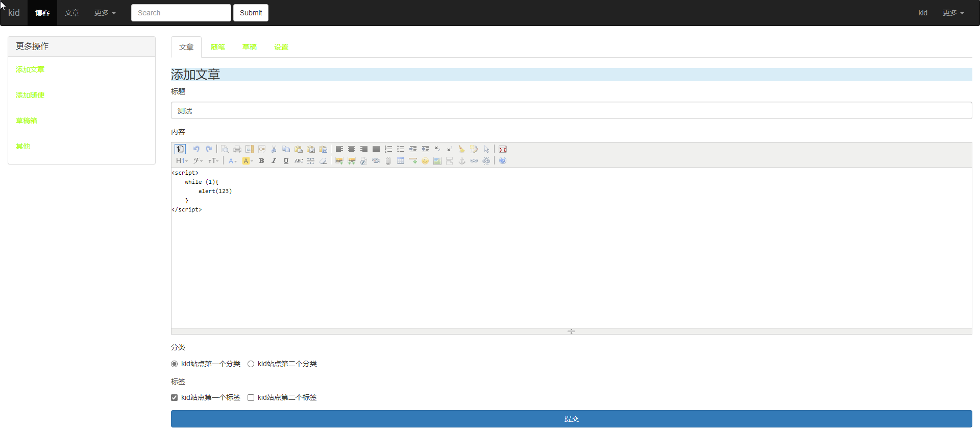The width and height of the screenshot is (980, 428).
Task: Insert horizontal rule
Action: [413, 161]
